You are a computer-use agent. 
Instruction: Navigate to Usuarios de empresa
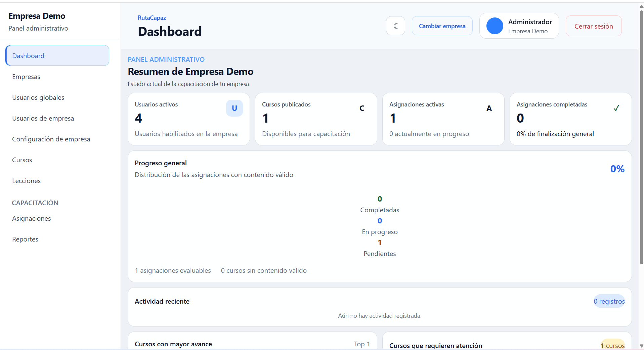click(57, 118)
